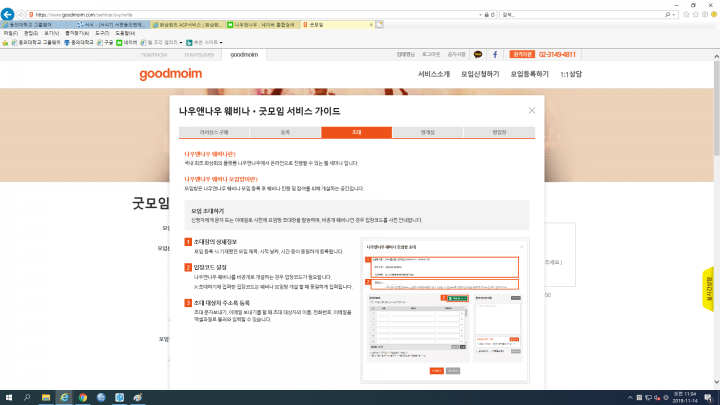Click the goodmoim logo
This screenshot has width=720, height=405.
click(x=171, y=74)
